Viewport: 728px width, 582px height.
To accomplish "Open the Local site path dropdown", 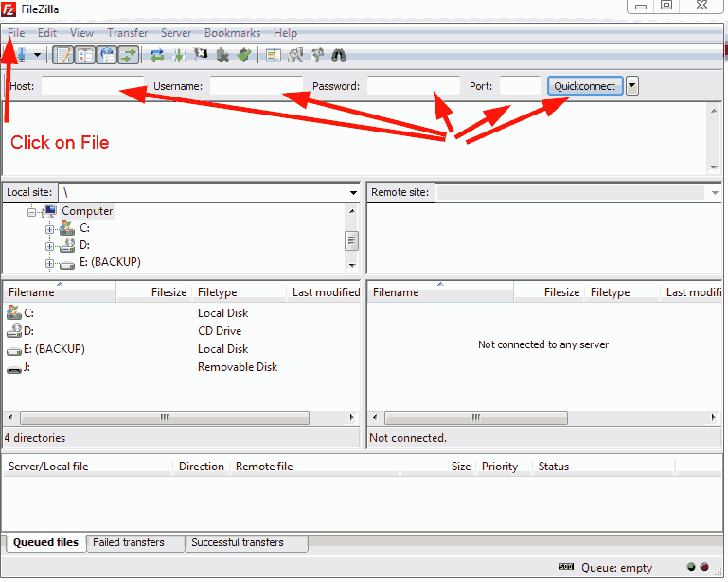I will tap(353, 193).
